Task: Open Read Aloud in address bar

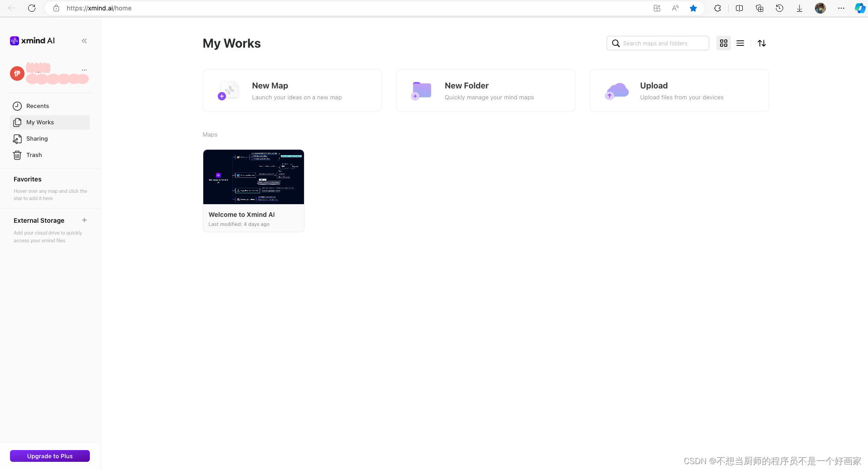Action: coord(675,8)
